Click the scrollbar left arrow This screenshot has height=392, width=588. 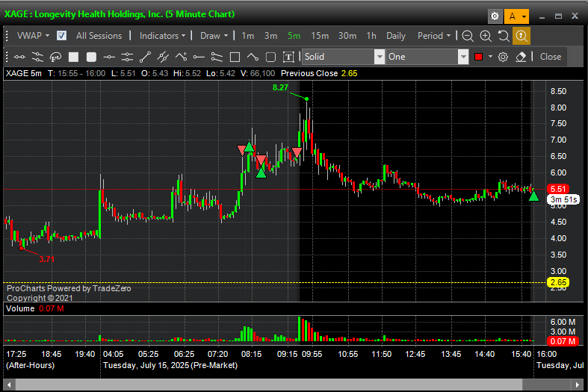[x=9, y=385]
